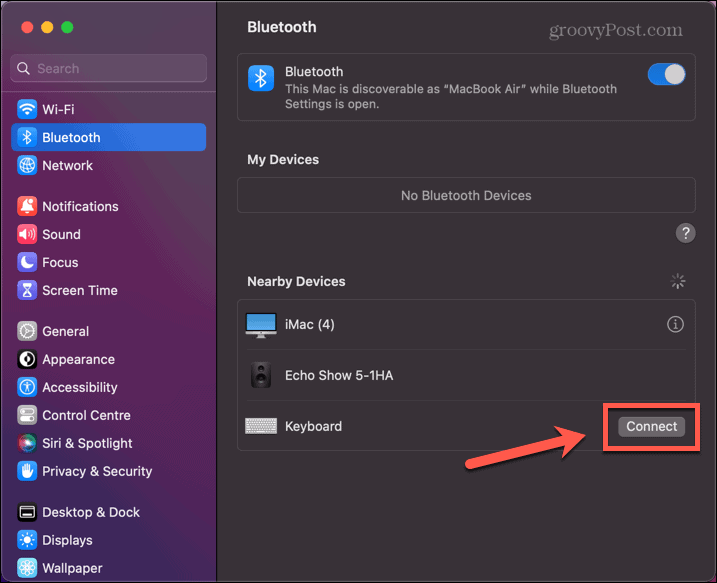Open the Notifications label in sidebar
The image size is (717, 583).
[80, 206]
